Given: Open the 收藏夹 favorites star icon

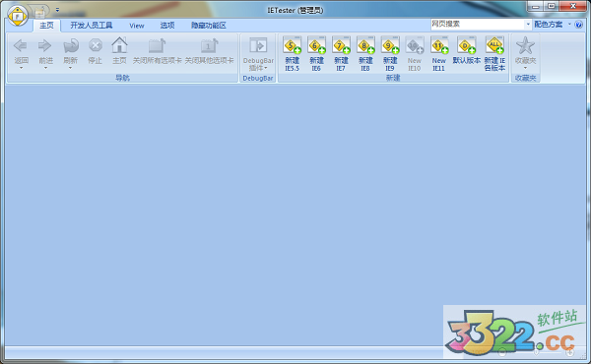Looking at the screenshot, I should pyautogui.click(x=525, y=45).
